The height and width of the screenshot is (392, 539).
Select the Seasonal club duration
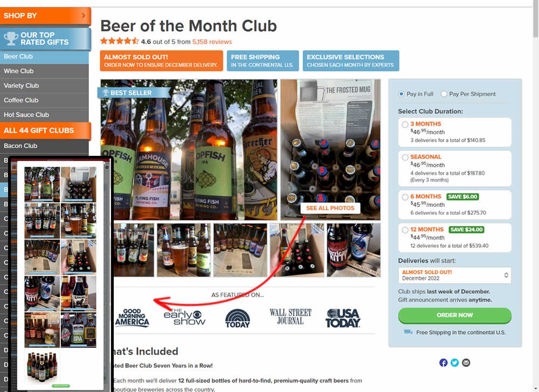pos(405,157)
